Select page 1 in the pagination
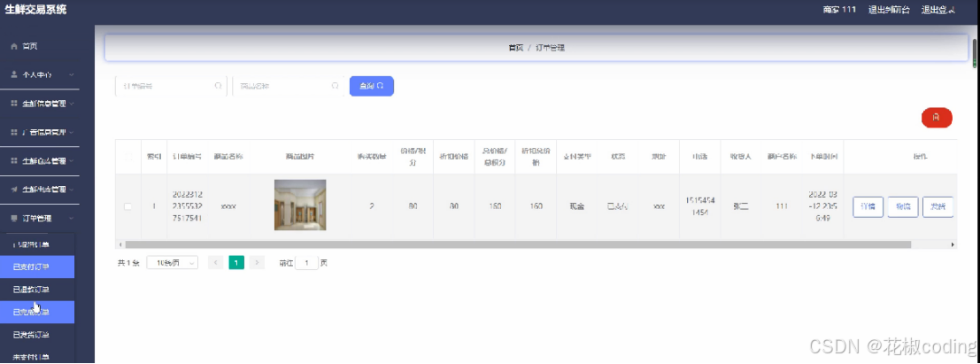The height and width of the screenshot is (364, 980). (236, 263)
